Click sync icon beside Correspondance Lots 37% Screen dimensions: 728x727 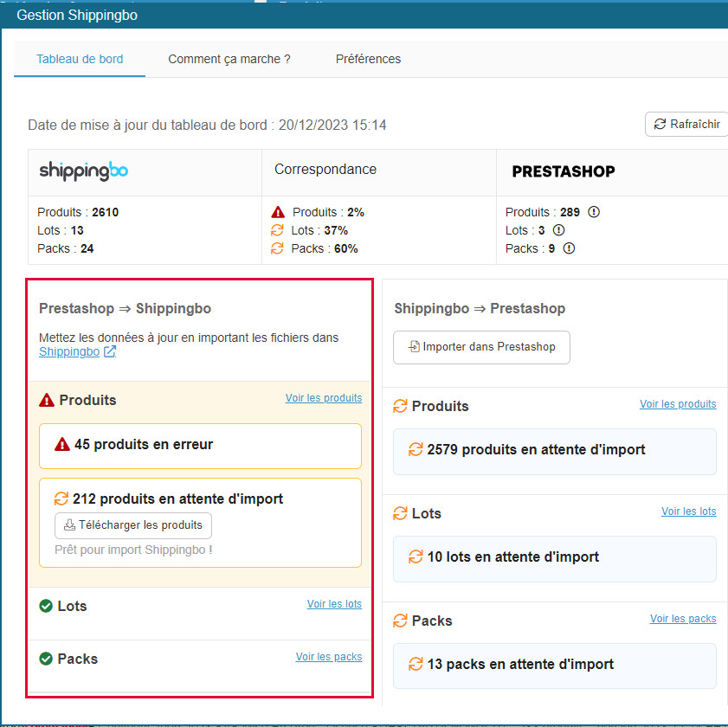[x=277, y=230]
